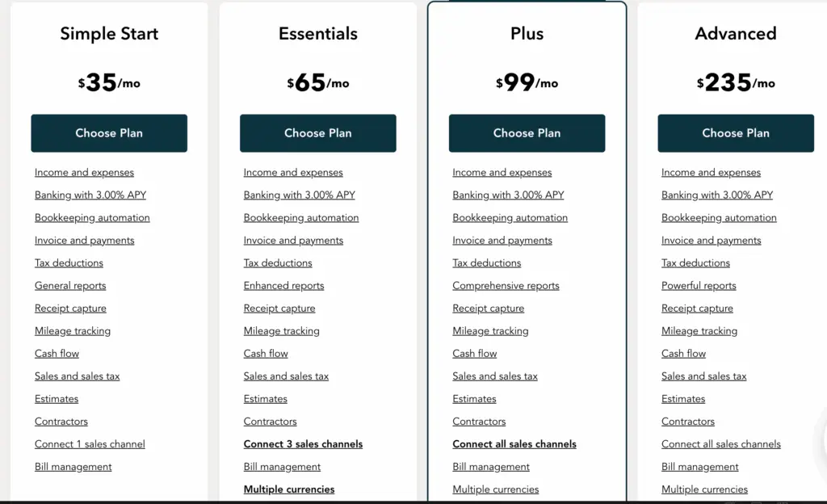
Task: Choose the Advanced plan
Action: 735,133
